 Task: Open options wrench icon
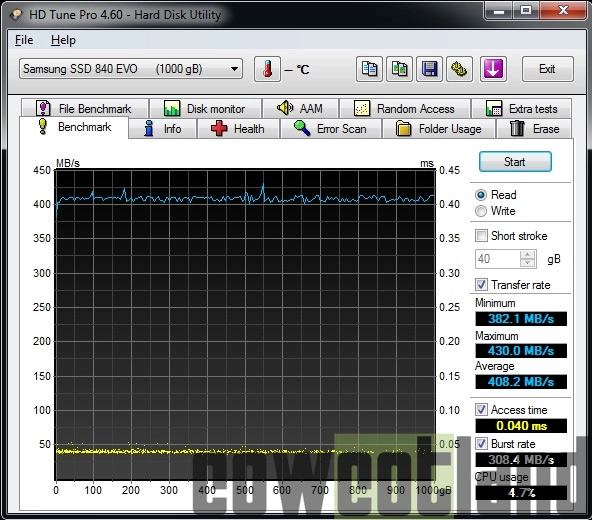tap(459, 69)
